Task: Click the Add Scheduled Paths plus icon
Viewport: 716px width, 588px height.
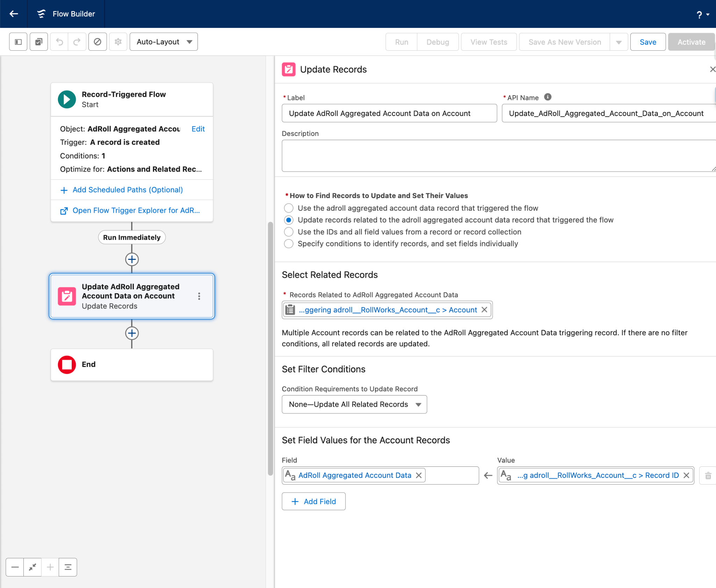Action: point(64,190)
